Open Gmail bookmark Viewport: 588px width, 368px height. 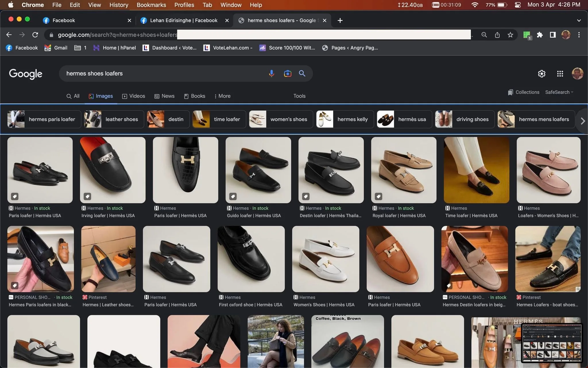56,48
